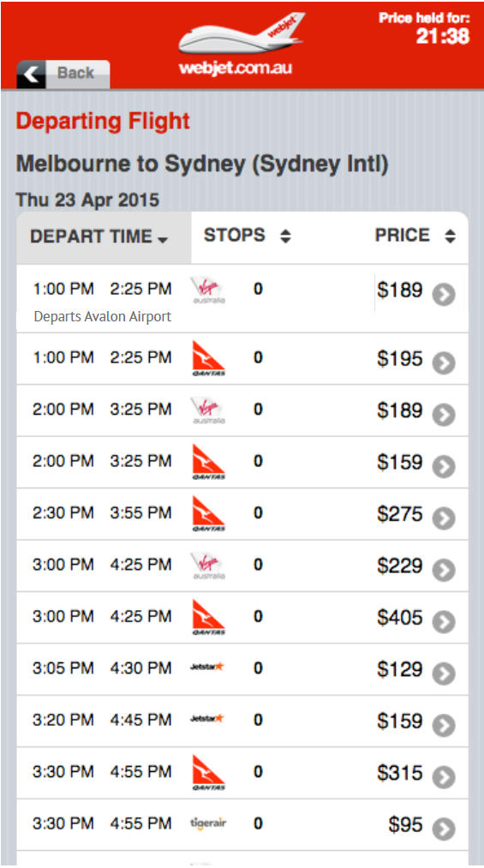Screen dimensions: 484x868
Task: Select arrow for $315 Qantas flight
Action: point(444,777)
